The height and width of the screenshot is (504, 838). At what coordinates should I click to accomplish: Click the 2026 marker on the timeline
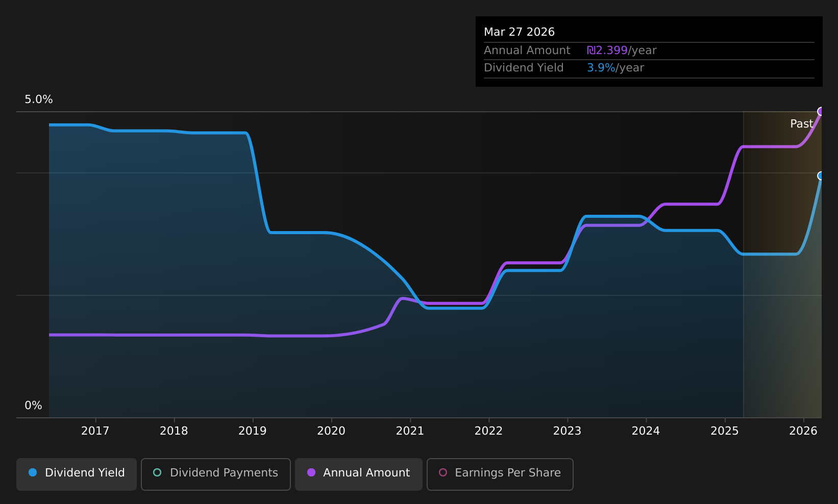coord(804,431)
